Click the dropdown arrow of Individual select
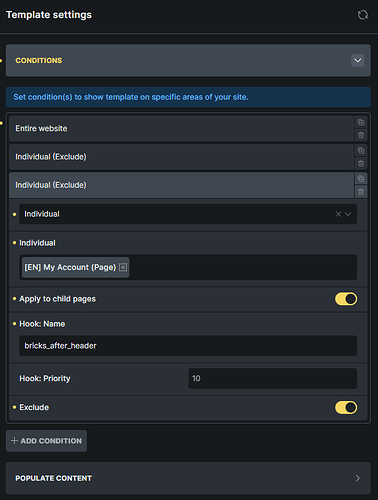This screenshot has height=500, width=378. pos(348,214)
